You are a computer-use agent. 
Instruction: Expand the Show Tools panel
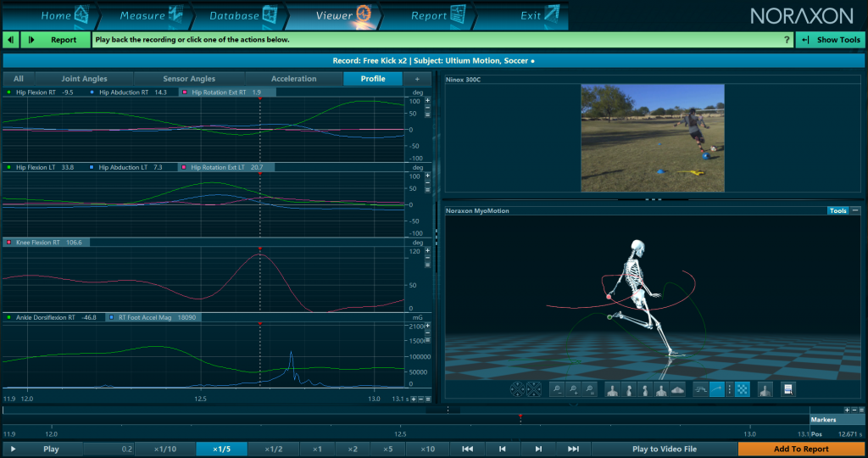click(x=831, y=40)
